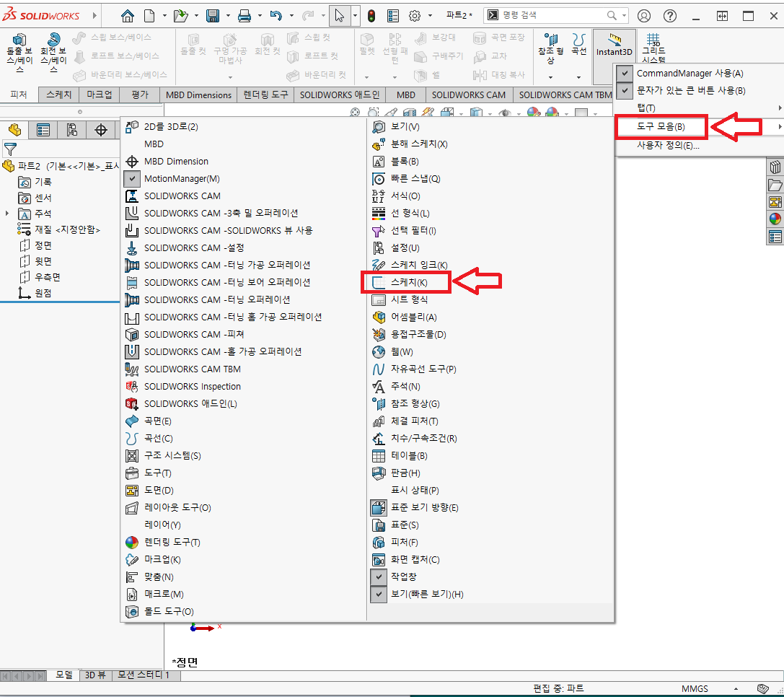Click the 명령 검색 search field
784x697 pixels.
click(x=555, y=15)
